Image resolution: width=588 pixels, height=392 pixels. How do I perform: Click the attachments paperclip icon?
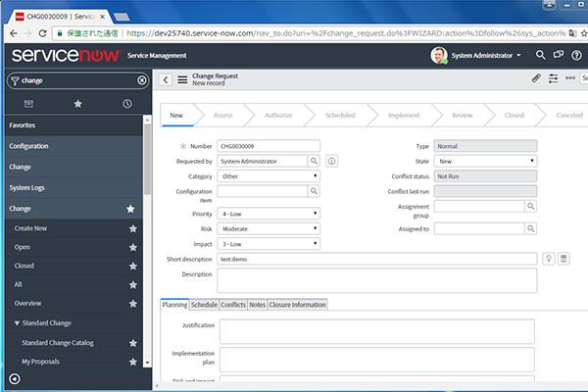click(536, 78)
